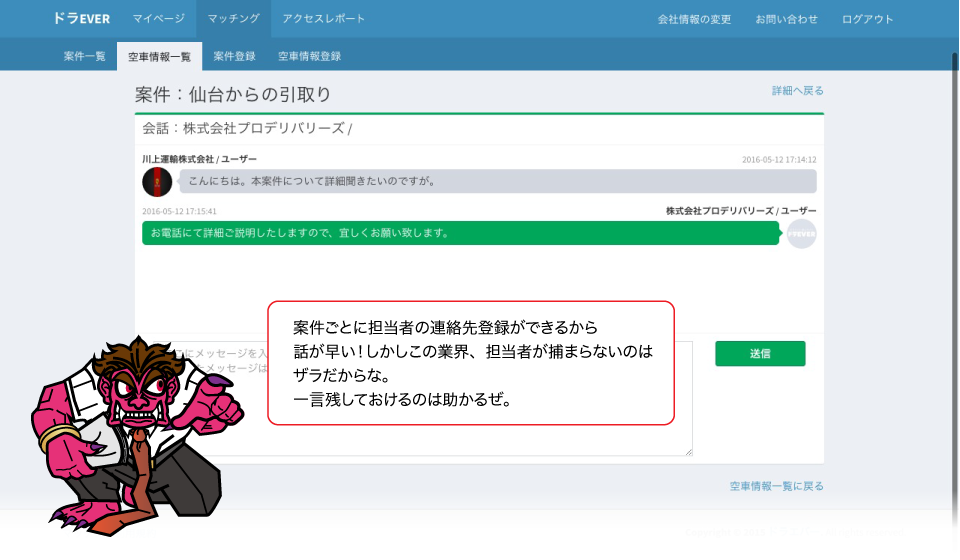Go to 会社情報の変更
Image resolution: width=960 pixels, height=560 pixels.
pos(694,19)
